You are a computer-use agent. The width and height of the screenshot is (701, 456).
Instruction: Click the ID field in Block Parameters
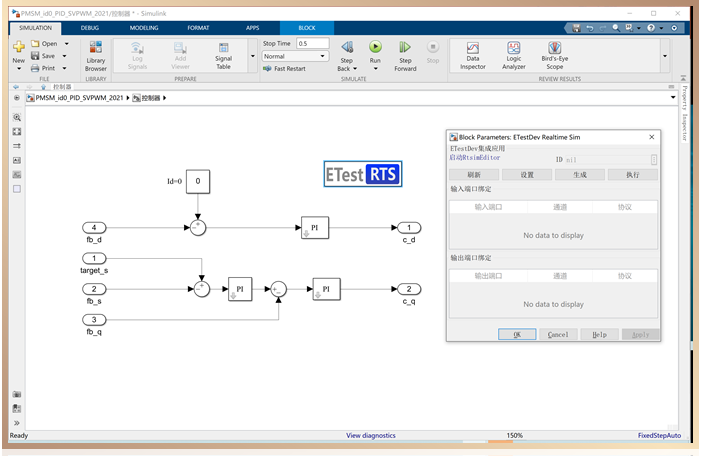coord(608,160)
